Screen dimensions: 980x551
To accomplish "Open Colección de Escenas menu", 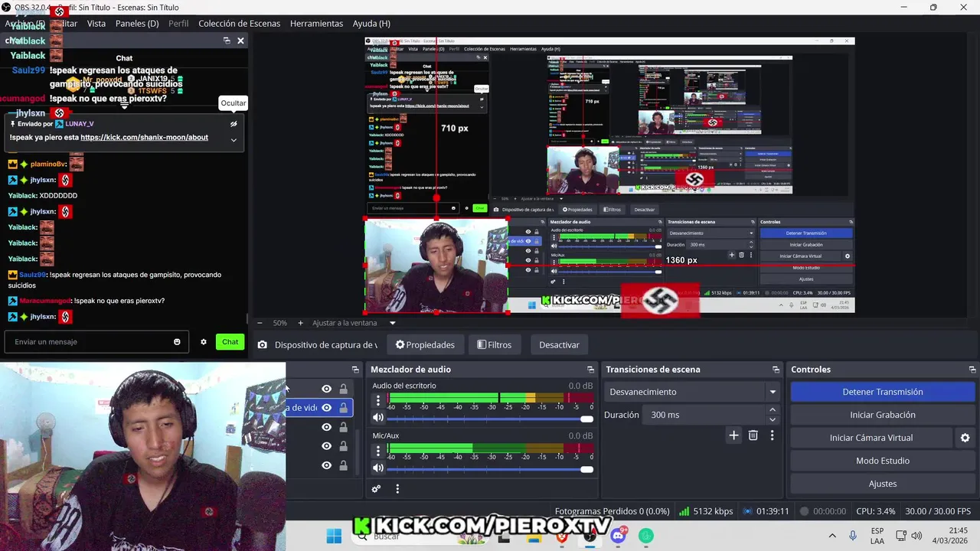I will click(240, 24).
